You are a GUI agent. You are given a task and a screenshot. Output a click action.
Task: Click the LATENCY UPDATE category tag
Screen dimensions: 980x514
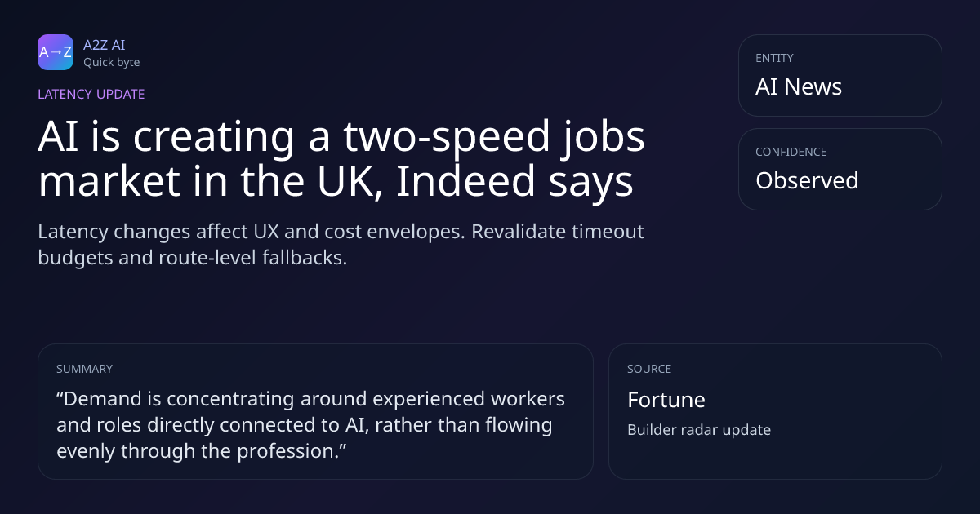tap(91, 94)
